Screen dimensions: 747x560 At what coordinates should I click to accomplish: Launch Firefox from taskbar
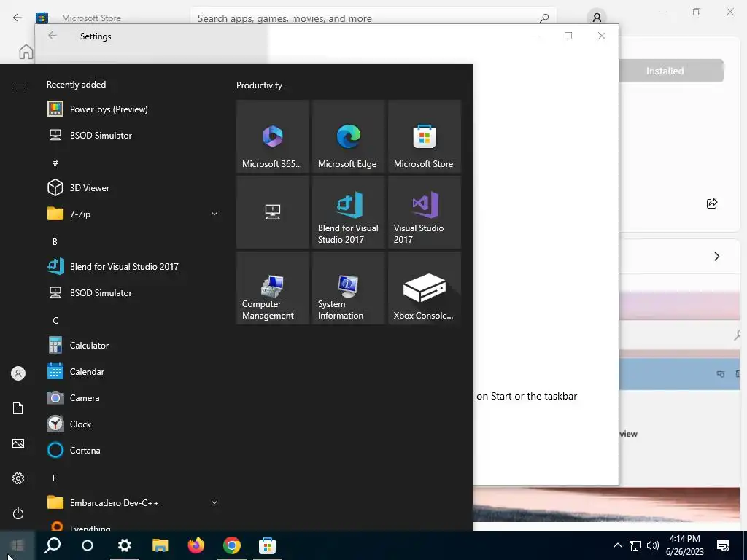196,545
